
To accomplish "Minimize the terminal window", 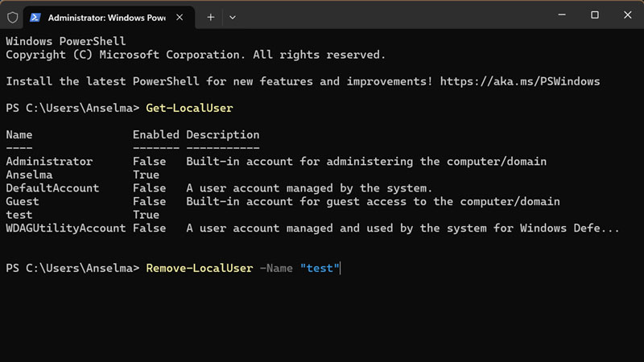I will [x=557, y=15].
